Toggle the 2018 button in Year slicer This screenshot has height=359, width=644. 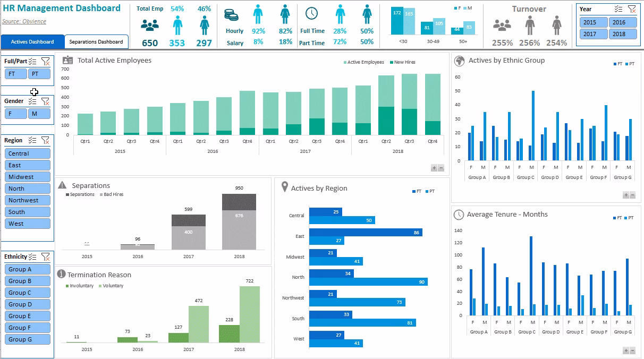point(622,33)
